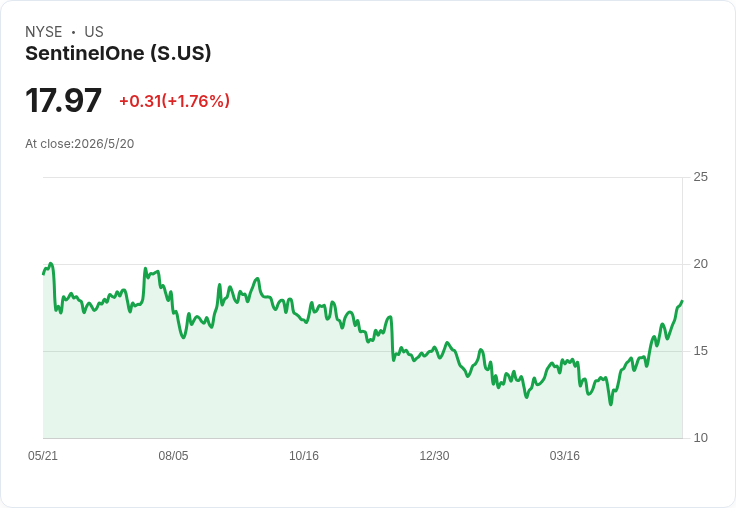Click the 20 price axis label
This screenshot has height=508, width=736.
[700, 264]
